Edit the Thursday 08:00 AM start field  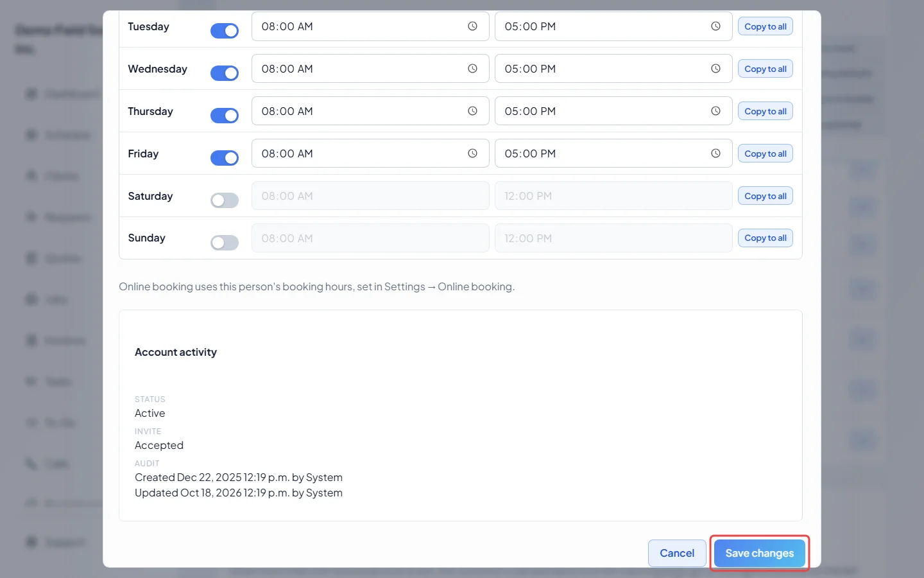coord(370,111)
